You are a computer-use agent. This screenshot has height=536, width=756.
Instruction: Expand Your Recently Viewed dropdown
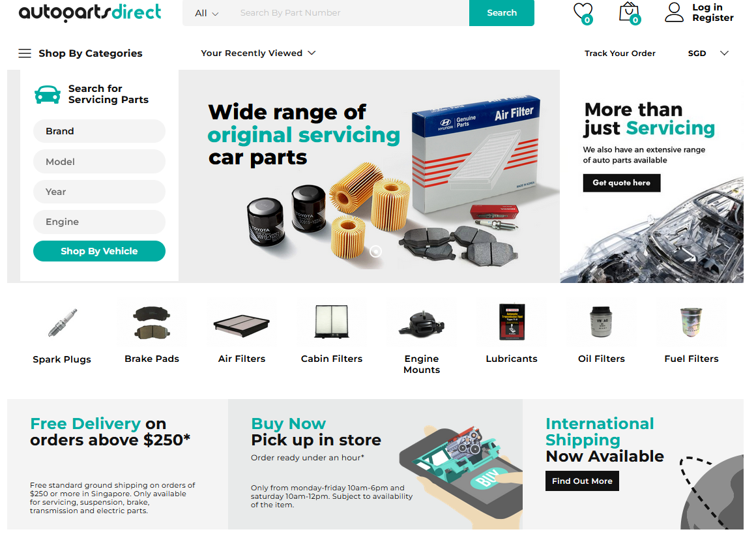click(259, 53)
